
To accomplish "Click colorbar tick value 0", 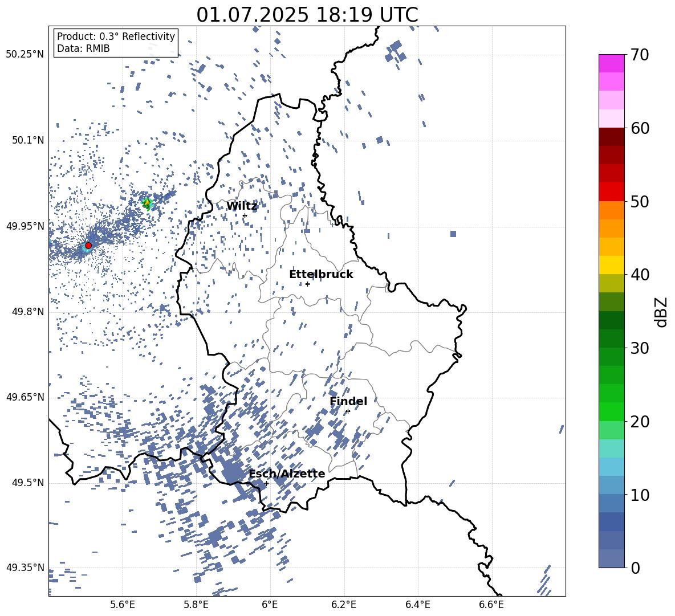I will click(635, 568).
